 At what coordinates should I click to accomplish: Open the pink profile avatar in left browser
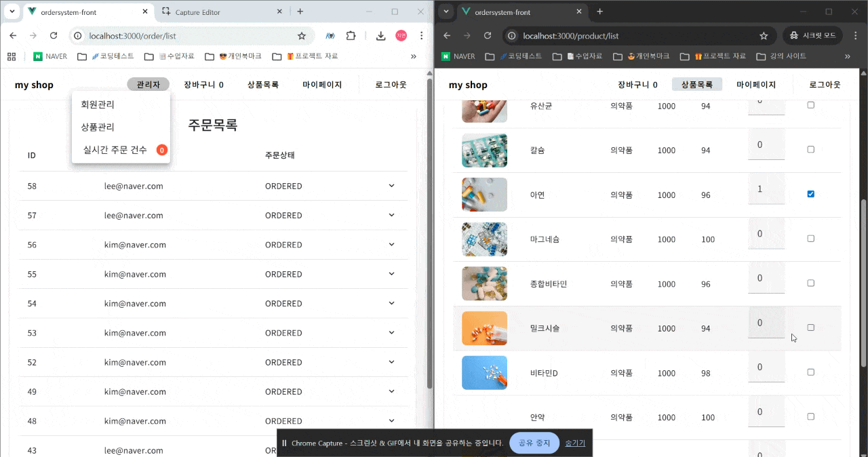pos(401,36)
